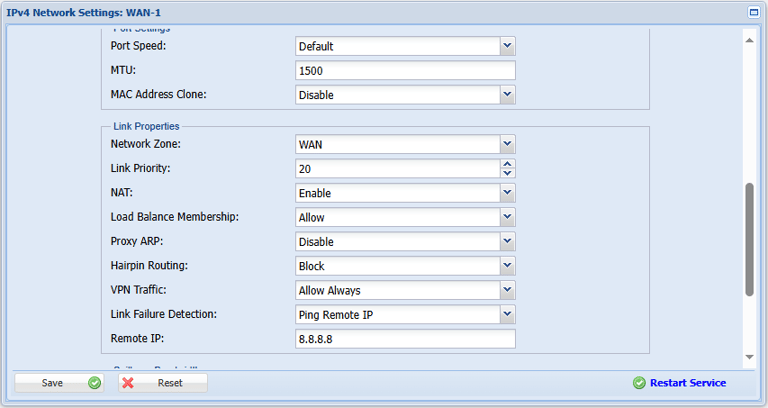Expand the NAT dropdown
The image size is (768, 408).
coord(507,193)
